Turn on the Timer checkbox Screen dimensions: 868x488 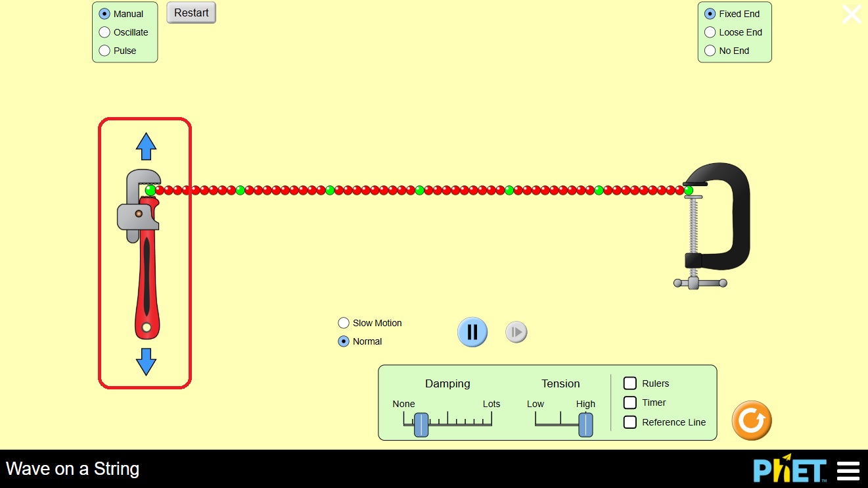pos(630,403)
